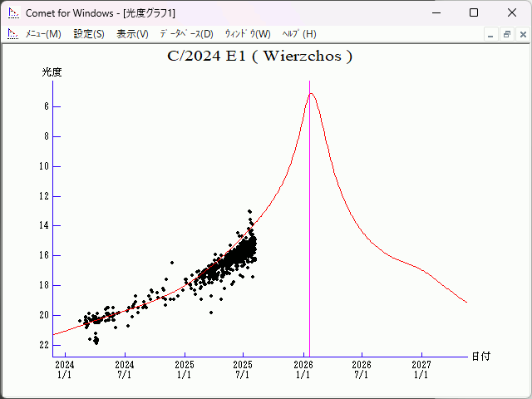The height and width of the screenshot is (399, 532).
Task: Open the 設定(S) settings menu
Action: click(89, 34)
